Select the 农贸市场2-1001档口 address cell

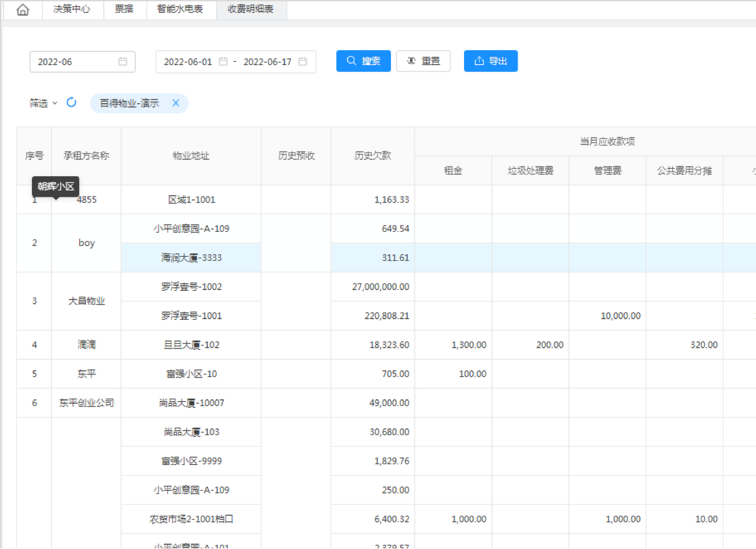(191, 519)
